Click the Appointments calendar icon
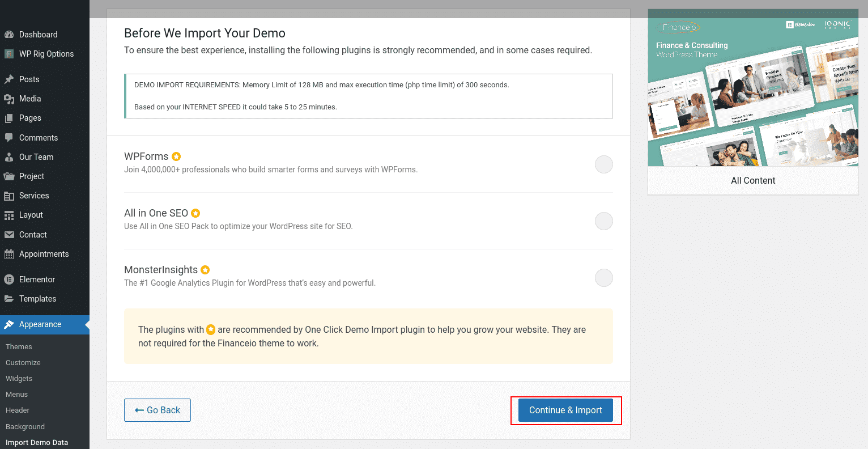Screen dimensions: 868x449 click(9, 254)
